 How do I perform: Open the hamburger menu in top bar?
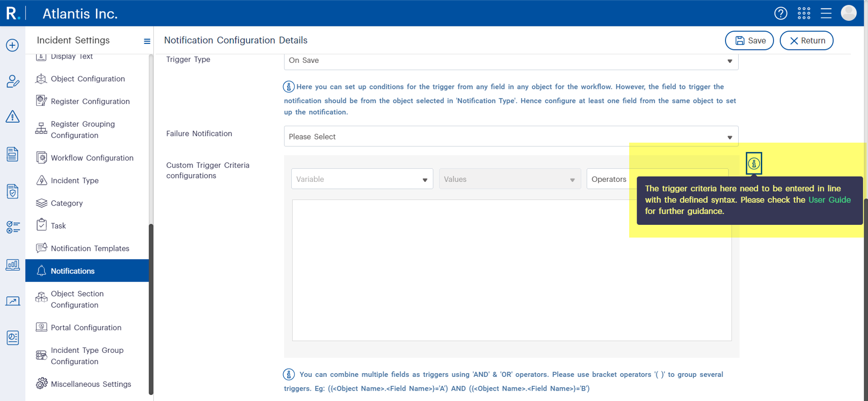[x=826, y=13]
